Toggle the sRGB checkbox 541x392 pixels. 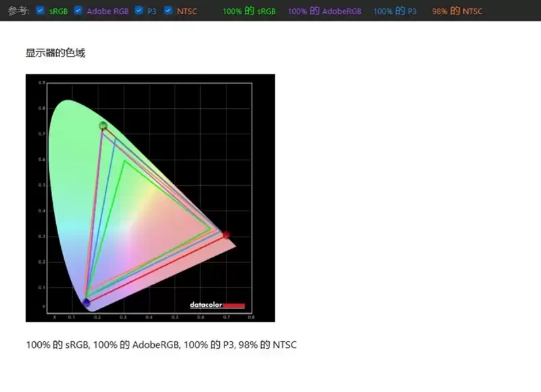pos(40,11)
